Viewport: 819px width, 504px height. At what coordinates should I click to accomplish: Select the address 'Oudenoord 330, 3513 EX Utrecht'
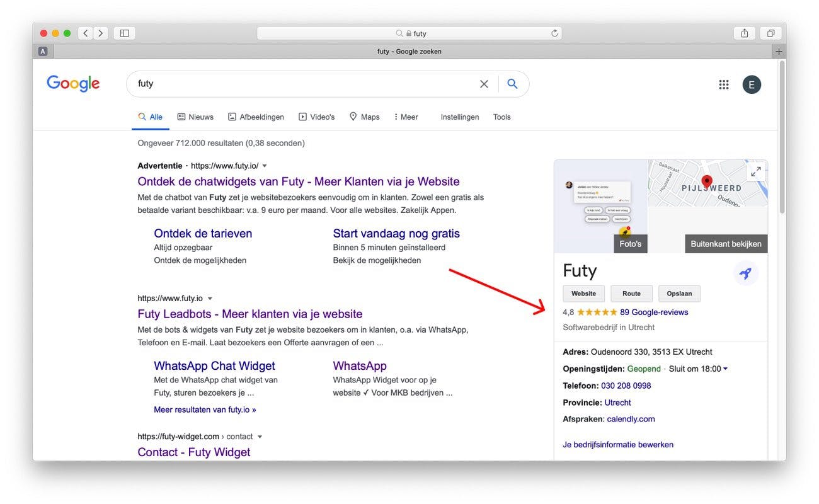[x=651, y=352]
